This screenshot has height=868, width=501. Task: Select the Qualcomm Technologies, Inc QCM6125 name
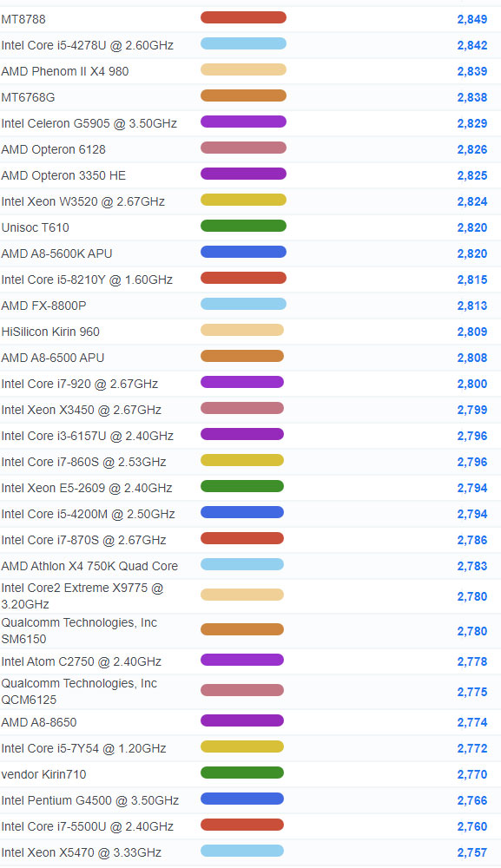tap(79, 692)
